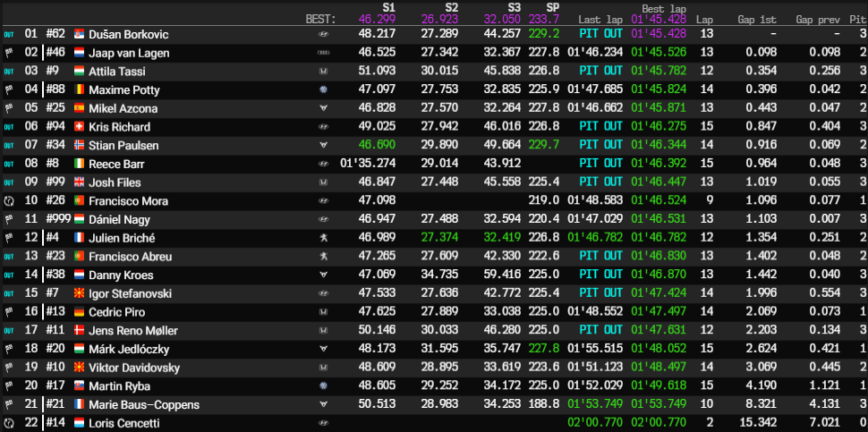Click the Volkswagen logo in Maxime Potty's row
The height and width of the screenshot is (432, 868).
point(322,90)
